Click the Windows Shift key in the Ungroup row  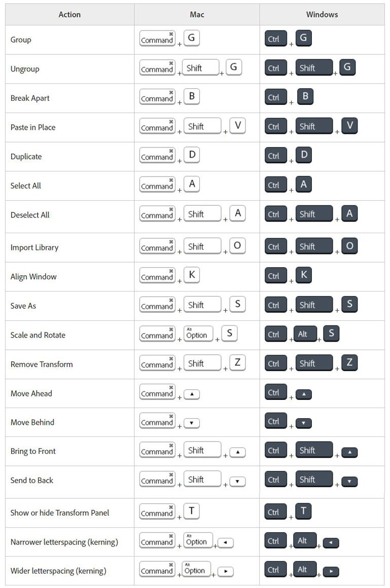(x=314, y=67)
